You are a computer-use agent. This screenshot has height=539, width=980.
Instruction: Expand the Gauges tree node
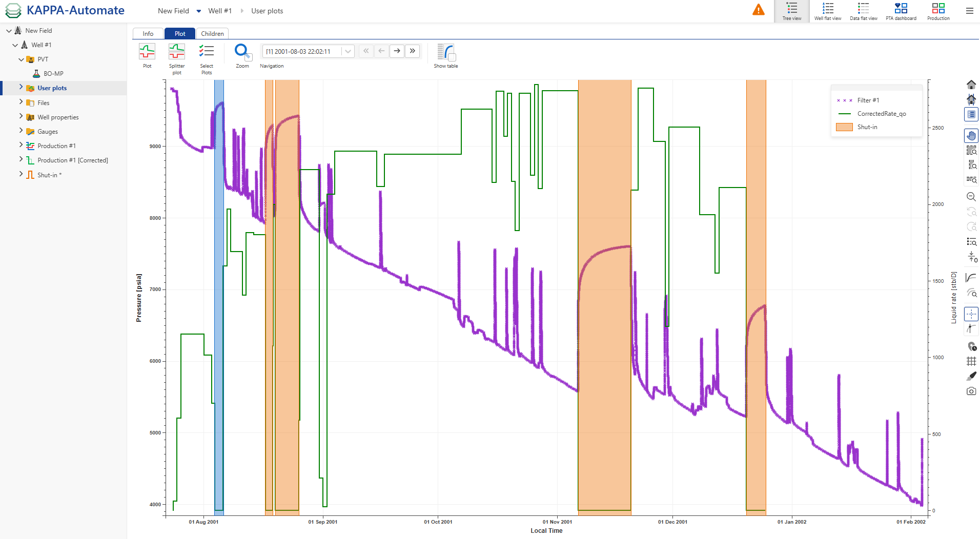pyautogui.click(x=21, y=131)
